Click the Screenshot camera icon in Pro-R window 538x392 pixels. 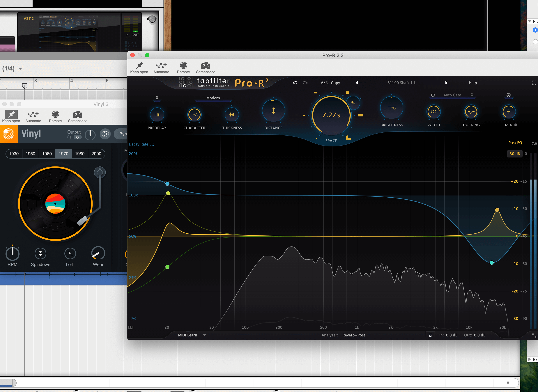(205, 66)
